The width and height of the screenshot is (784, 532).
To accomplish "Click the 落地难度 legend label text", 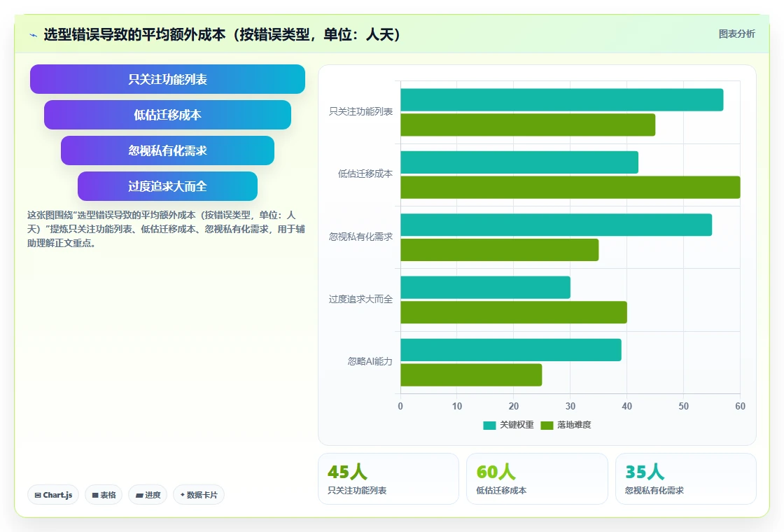I will point(574,425).
